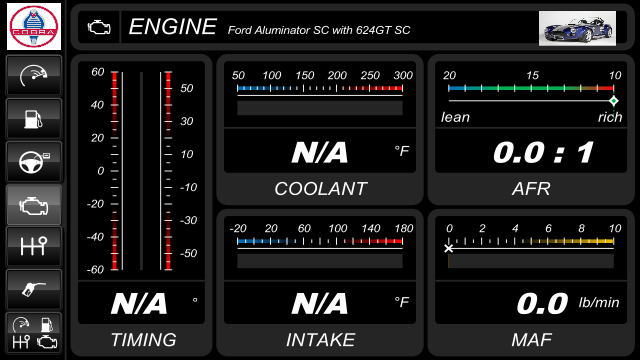Click the coolant temperature N/A readout
The image size is (640, 360).
pos(320,152)
